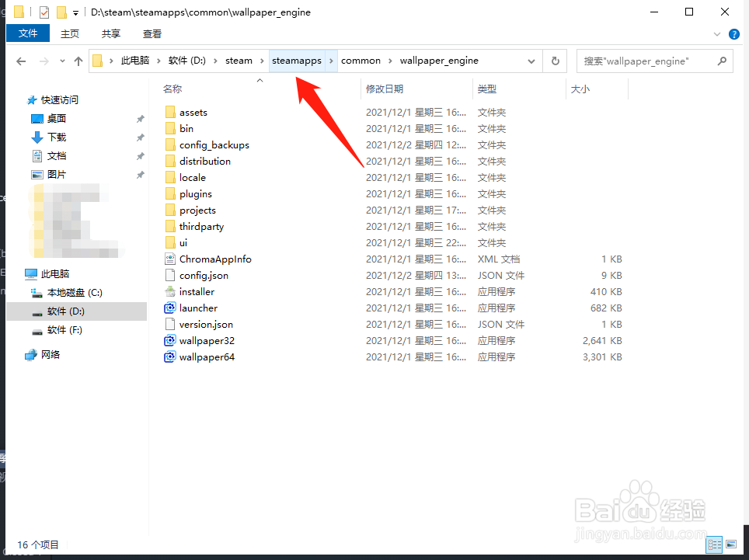This screenshot has width=749, height=560.
Task: Click the Back navigation arrow
Action: pos(21,61)
